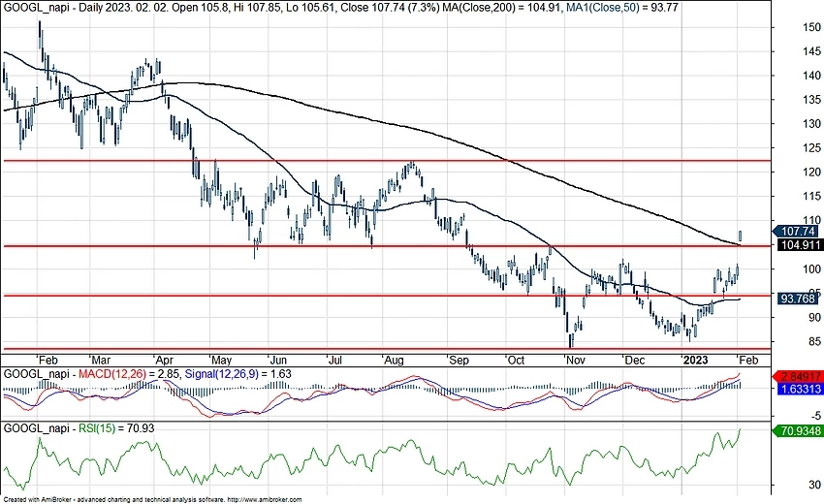Click the Oct label on the time axis
Screen dimensions: 824x504
[516, 360]
